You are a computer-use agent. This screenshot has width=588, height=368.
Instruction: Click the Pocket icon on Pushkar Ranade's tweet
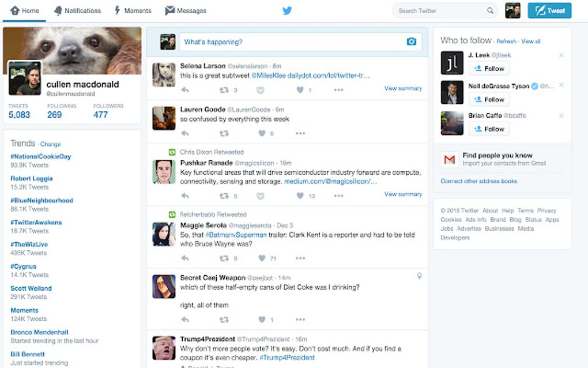pos(260,196)
